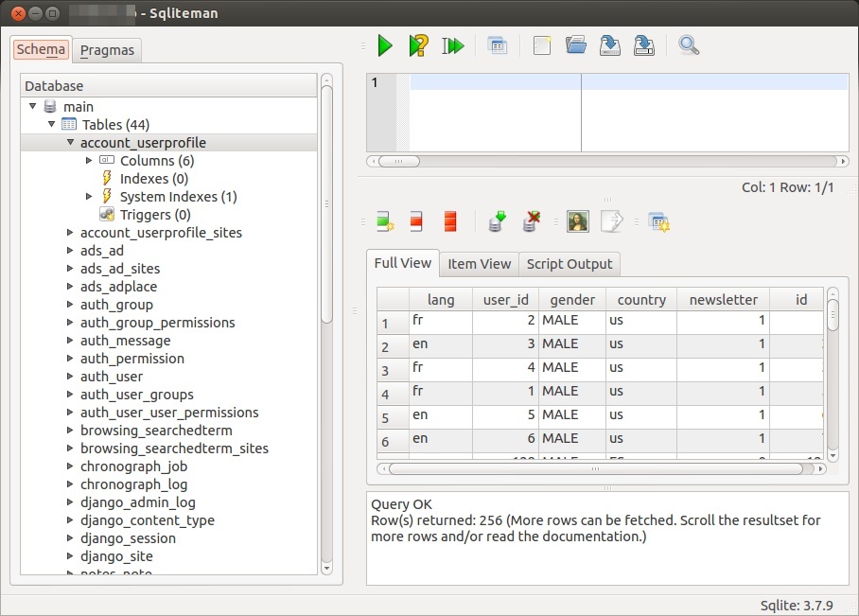The image size is (859, 616).
Task: Switch to the Pragmas tab
Action: click(x=107, y=50)
